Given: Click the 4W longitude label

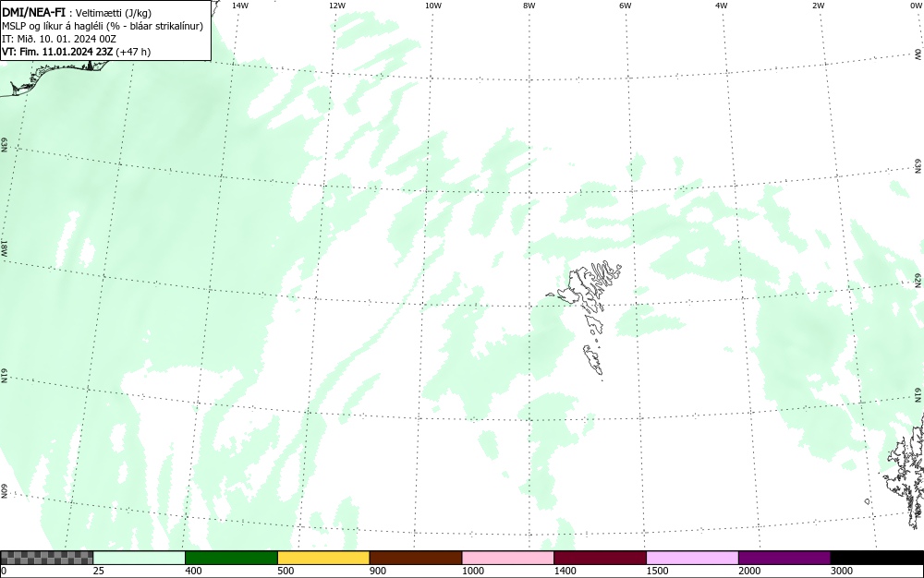Looking at the screenshot, I should [x=722, y=6].
